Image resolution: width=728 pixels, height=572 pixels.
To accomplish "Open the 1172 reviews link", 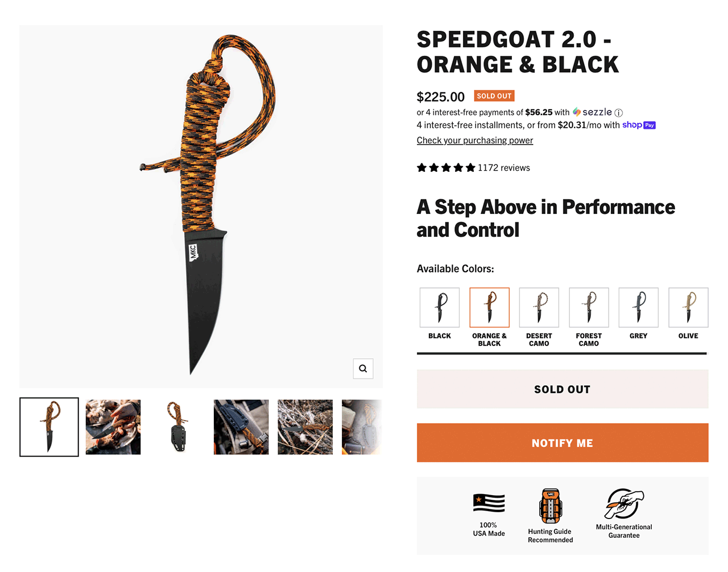I will pos(504,168).
